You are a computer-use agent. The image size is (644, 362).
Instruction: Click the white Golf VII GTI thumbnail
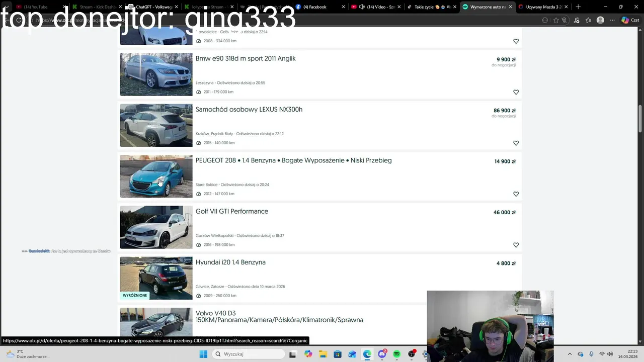coord(156,227)
